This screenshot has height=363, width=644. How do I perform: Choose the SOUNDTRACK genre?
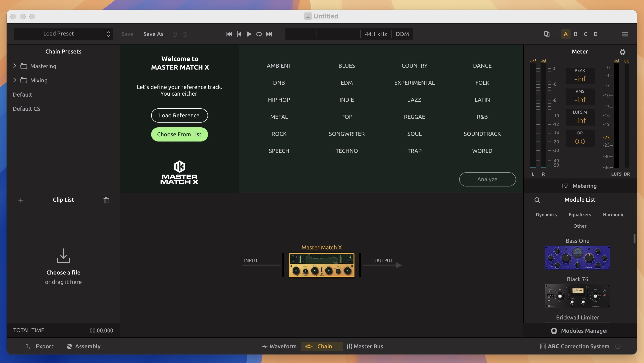(x=482, y=134)
